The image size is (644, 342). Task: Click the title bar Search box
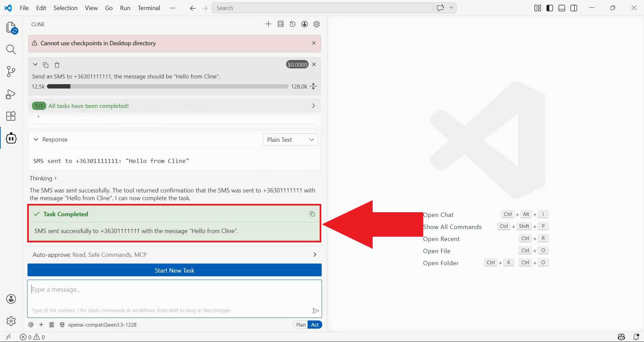(x=322, y=8)
